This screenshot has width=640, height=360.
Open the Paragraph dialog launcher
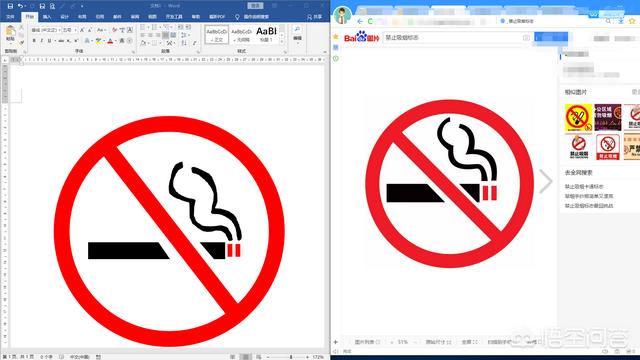[x=199, y=52]
